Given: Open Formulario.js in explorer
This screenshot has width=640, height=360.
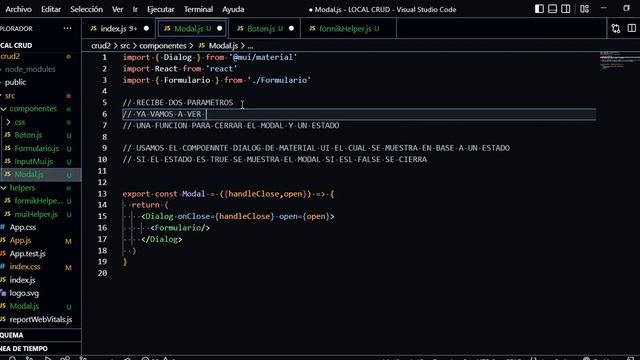Looking at the screenshot, I should (36, 149).
